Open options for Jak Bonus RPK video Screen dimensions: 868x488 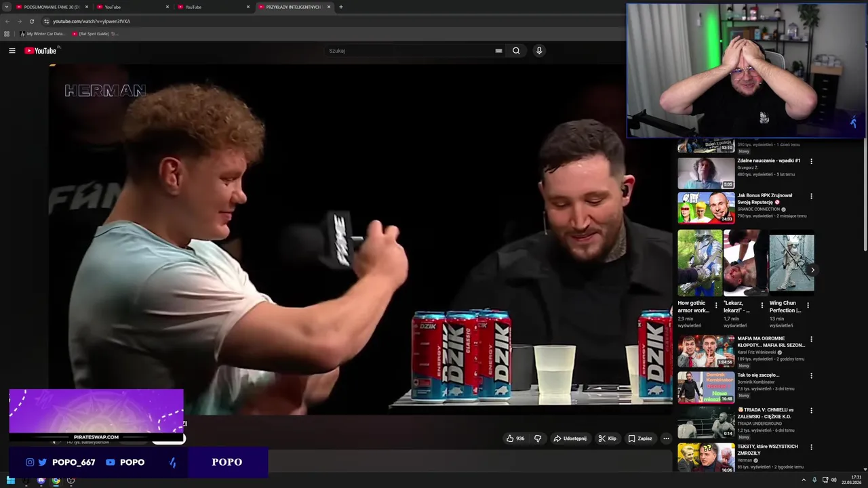coord(811,197)
